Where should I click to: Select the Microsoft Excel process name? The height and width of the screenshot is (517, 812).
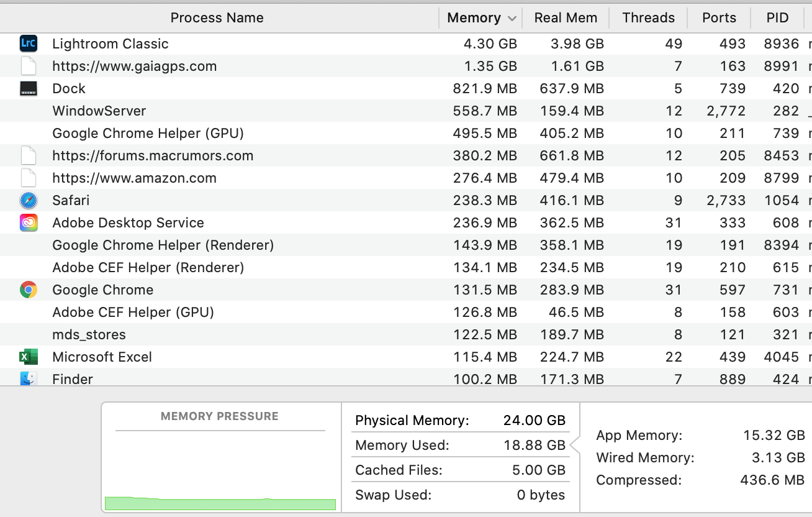pos(102,357)
